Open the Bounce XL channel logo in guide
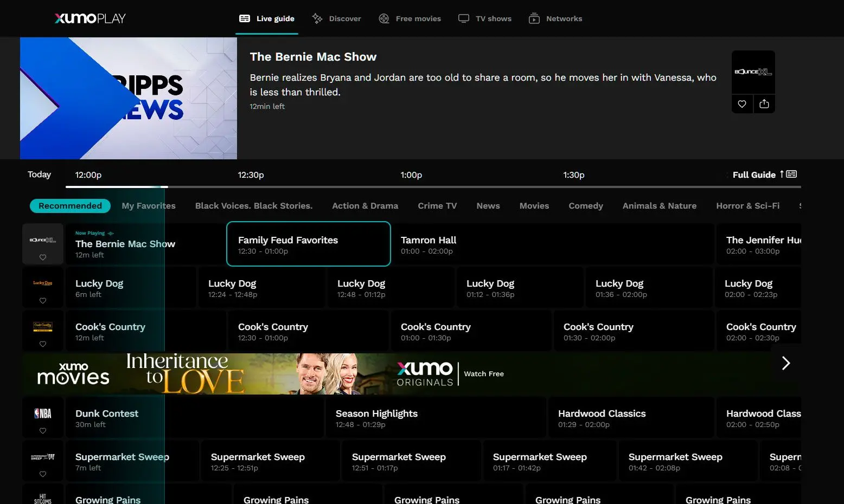Viewport: 844px width, 504px height. 43,240
